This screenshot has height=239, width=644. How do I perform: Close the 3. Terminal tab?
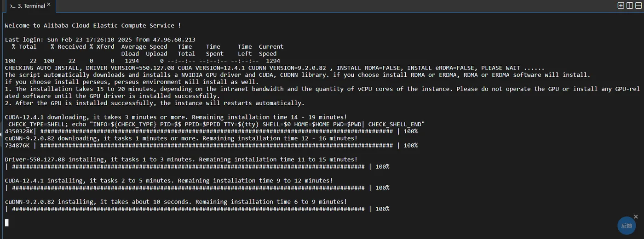pos(49,5)
